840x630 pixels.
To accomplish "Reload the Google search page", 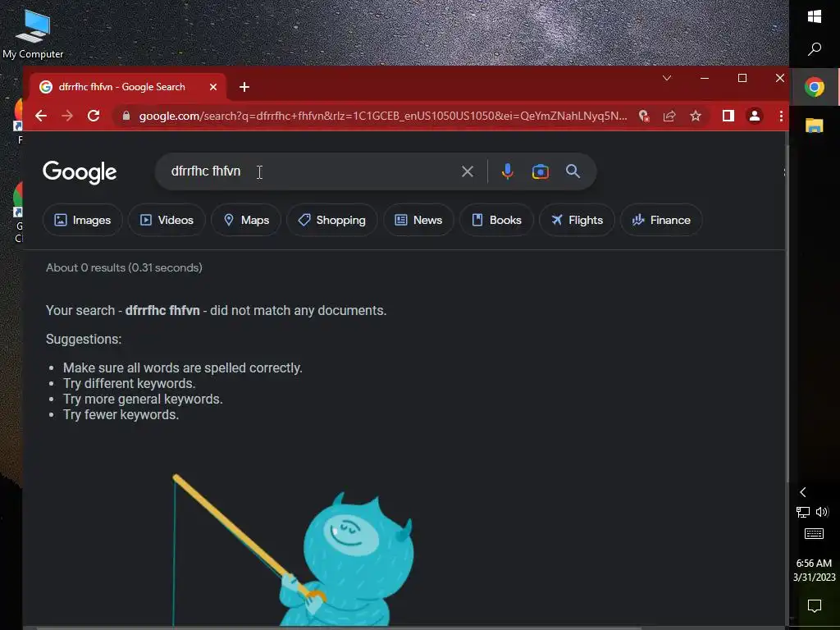I will (x=94, y=116).
